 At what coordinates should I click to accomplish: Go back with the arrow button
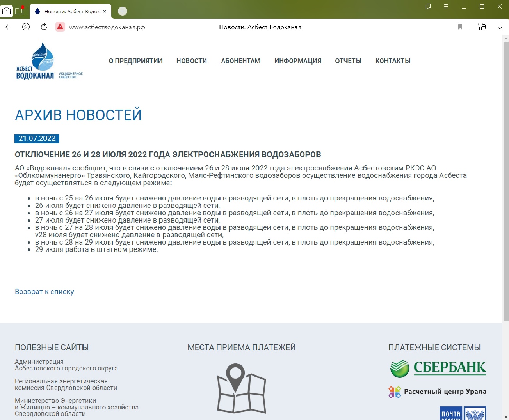pyautogui.click(x=8, y=27)
